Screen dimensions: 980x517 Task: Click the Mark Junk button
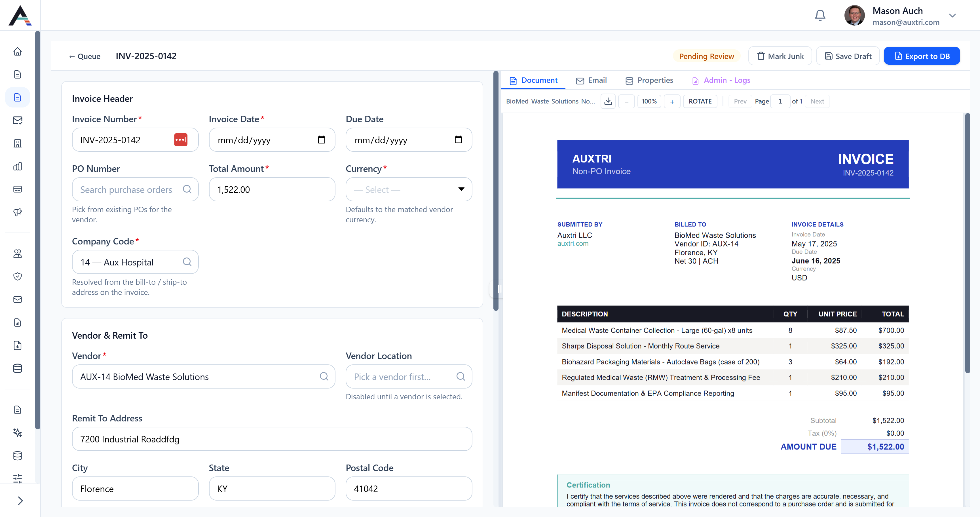point(780,56)
